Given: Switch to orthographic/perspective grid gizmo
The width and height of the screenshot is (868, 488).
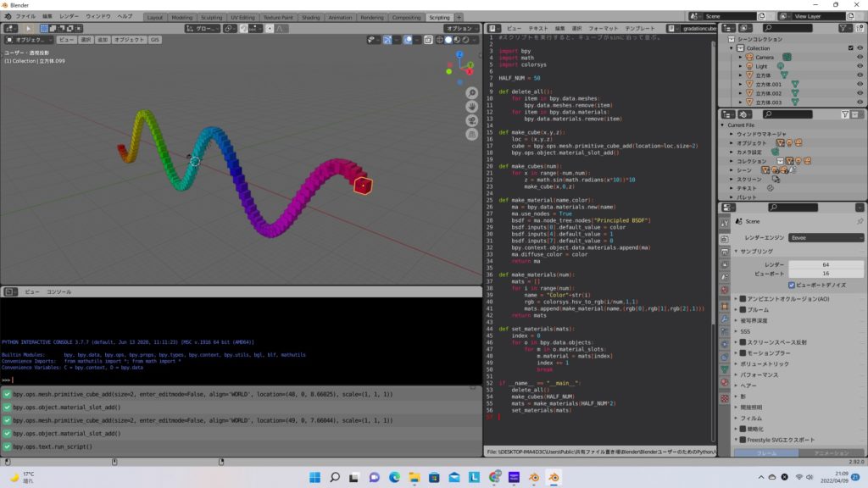Looking at the screenshot, I should [x=472, y=134].
